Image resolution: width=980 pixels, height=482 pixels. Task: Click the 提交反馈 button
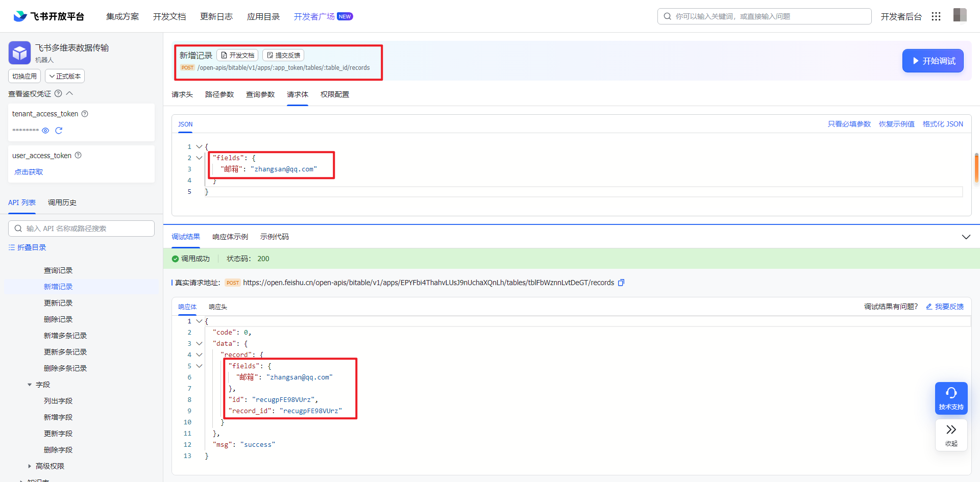click(x=283, y=55)
